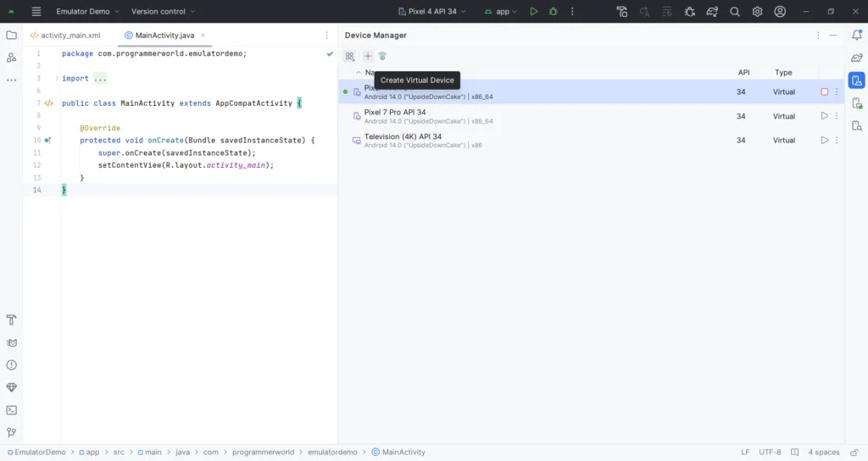The height and width of the screenshot is (461, 868).
Task: Open the user account profile icon
Action: coord(780,12)
